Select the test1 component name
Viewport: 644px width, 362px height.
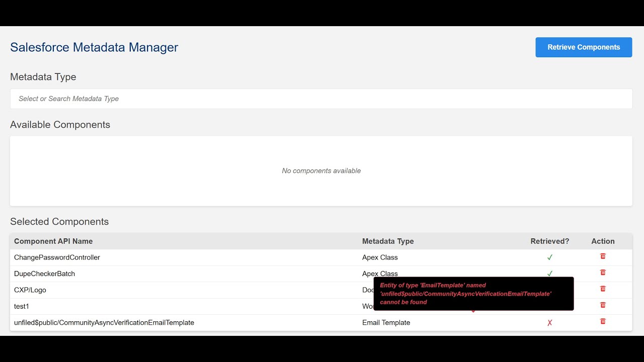22,306
